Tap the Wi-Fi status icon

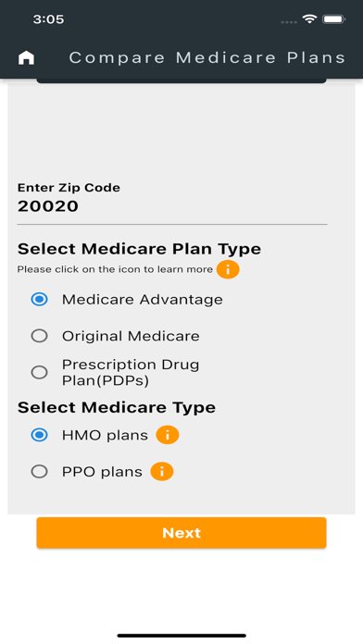pos(309,19)
